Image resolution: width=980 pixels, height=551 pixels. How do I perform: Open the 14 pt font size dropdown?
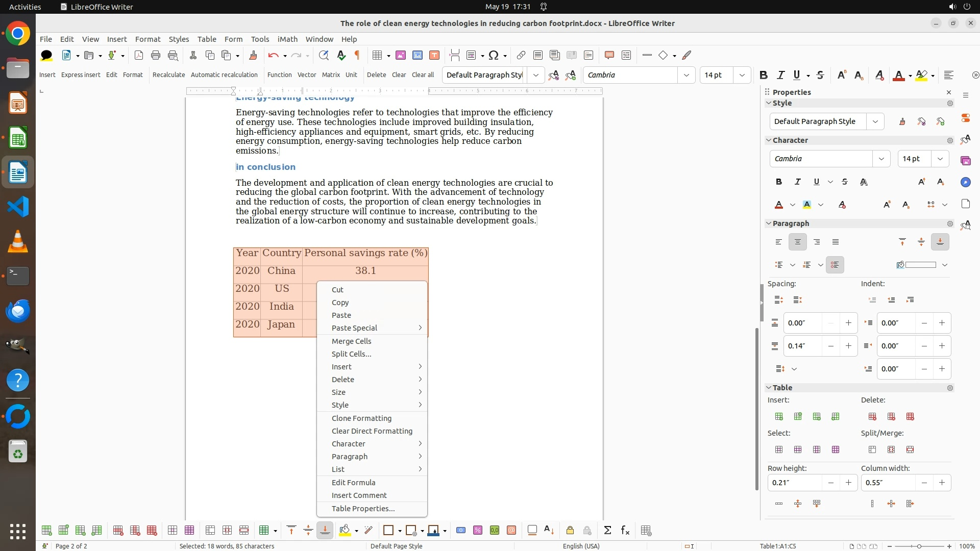pos(742,75)
